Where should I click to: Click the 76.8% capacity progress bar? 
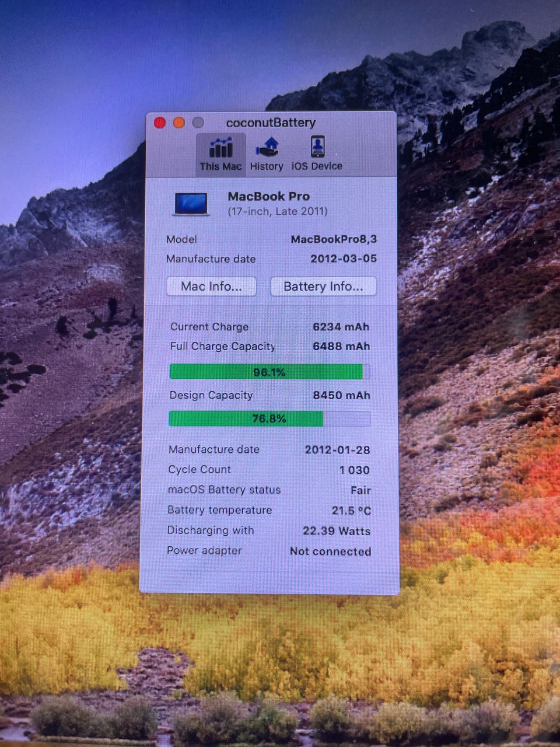269,418
